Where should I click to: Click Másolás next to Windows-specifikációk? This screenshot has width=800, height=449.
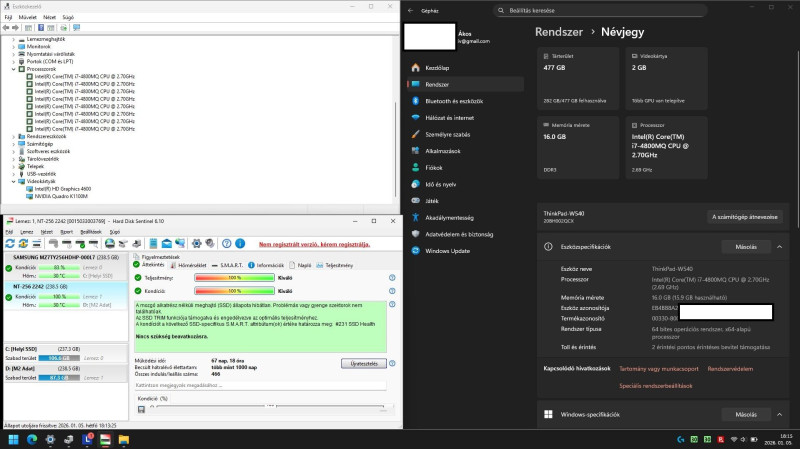pyautogui.click(x=745, y=414)
